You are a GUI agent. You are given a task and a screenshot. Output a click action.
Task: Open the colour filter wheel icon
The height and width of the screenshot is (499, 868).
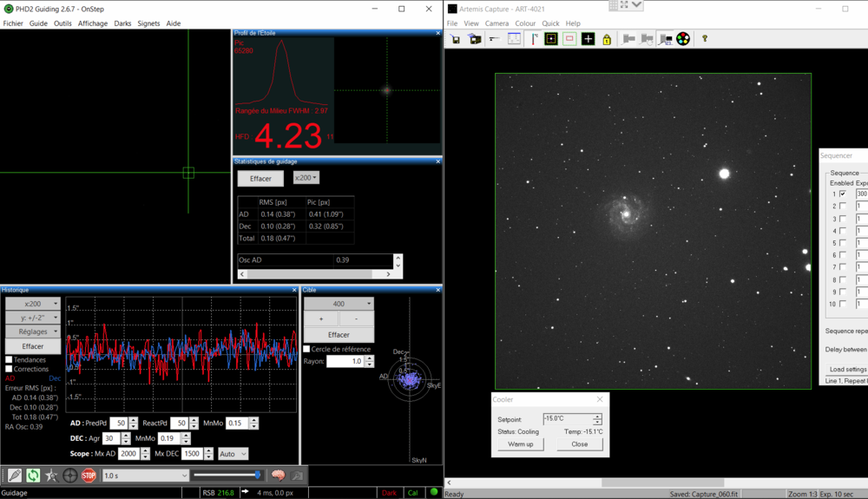click(x=683, y=39)
